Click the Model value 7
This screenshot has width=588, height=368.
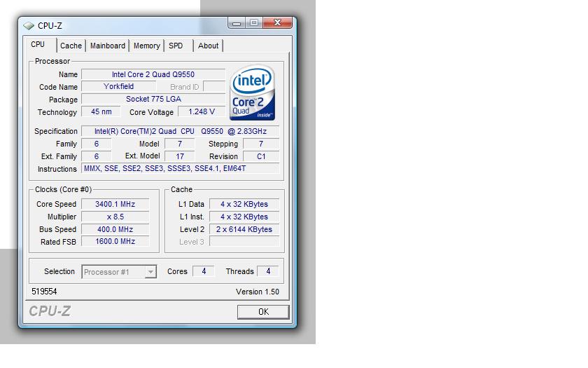point(180,144)
